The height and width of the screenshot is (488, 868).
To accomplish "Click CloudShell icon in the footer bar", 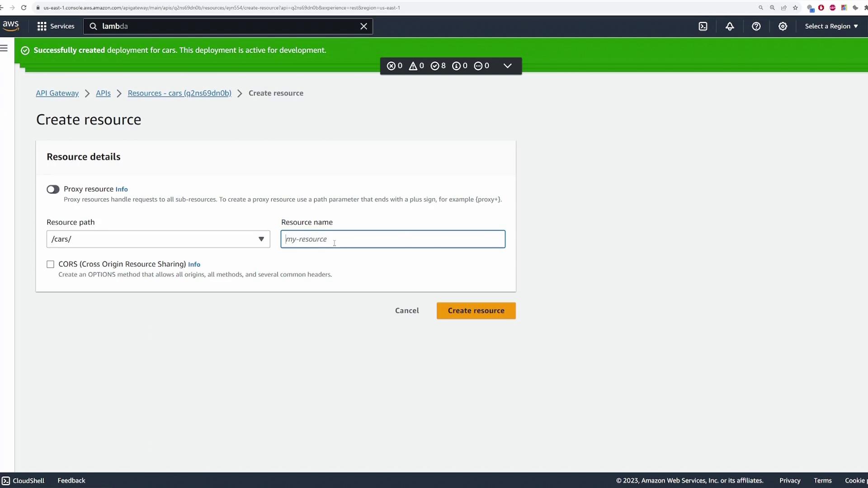I will pyautogui.click(x=5, y=480).
